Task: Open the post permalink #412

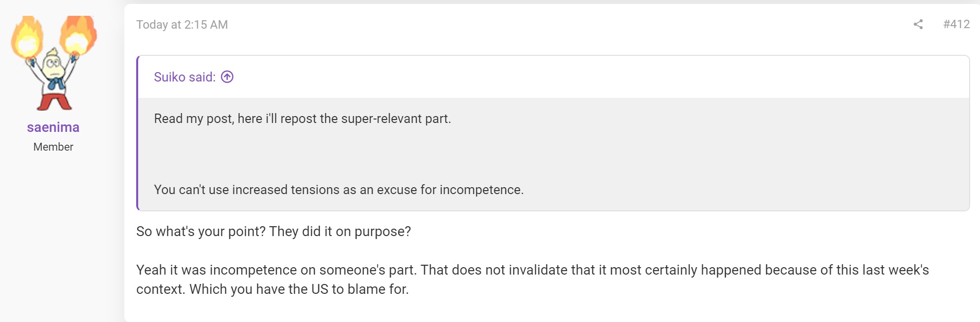Action: [x=956, y=24]
